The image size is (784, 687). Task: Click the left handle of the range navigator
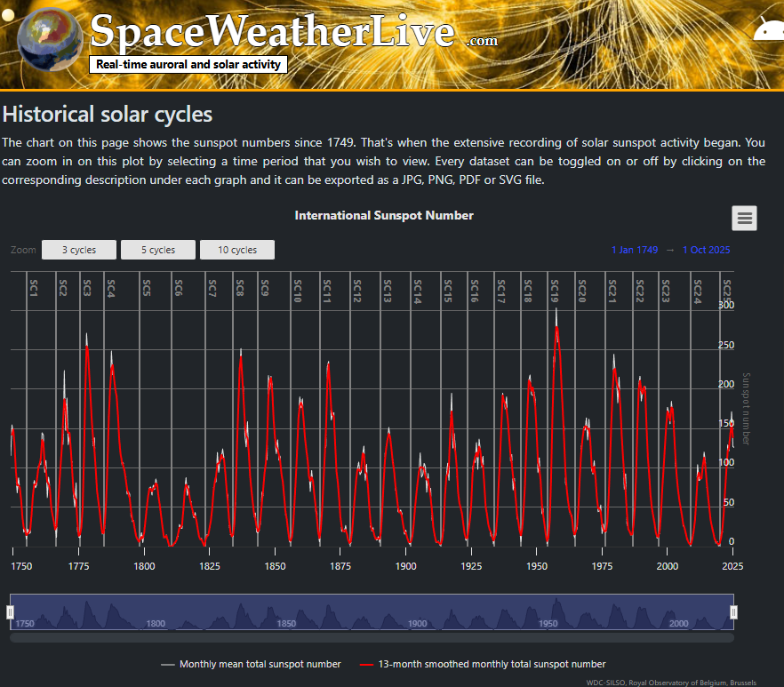[11, 611]
